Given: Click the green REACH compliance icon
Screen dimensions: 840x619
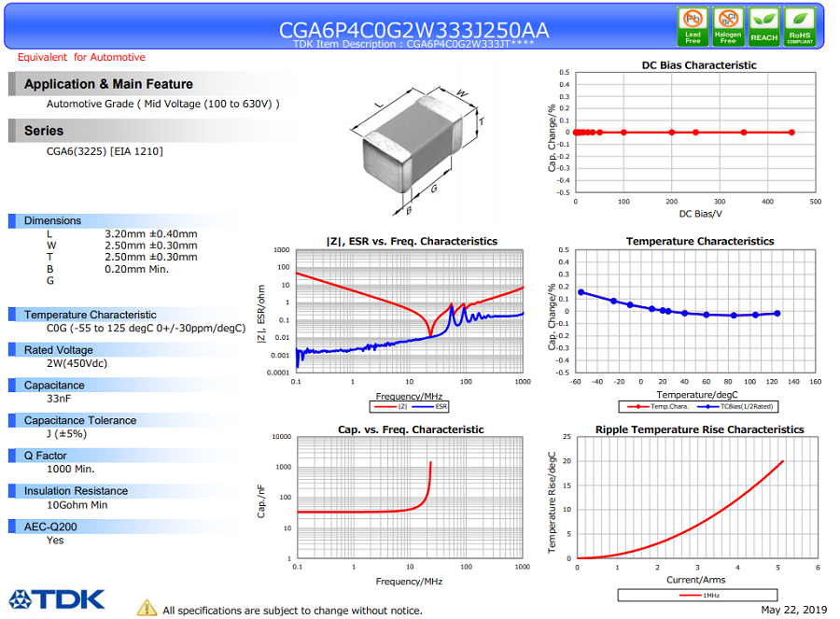Looking at the screenshot, I should pyautogui.click(x=763, y=27).
